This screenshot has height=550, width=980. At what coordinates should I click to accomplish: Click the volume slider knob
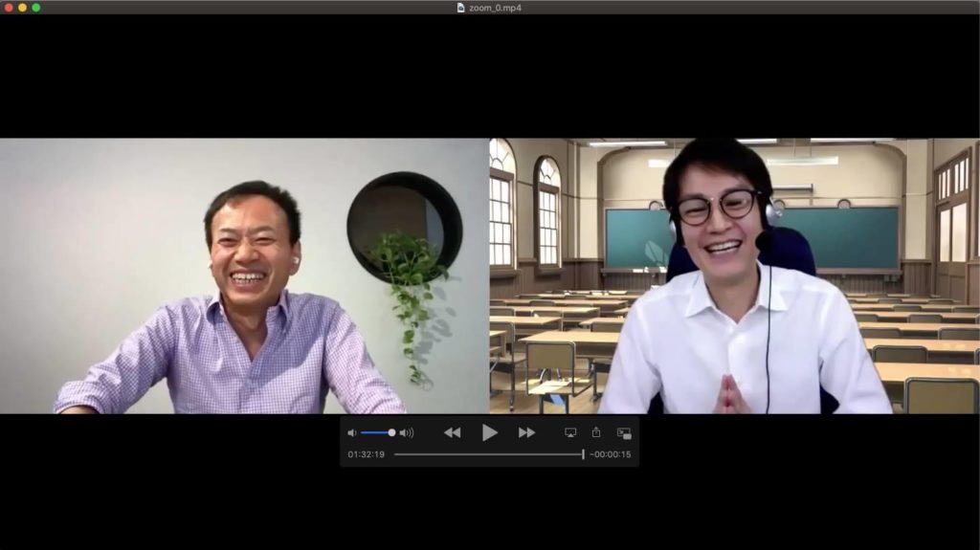pyautogui.click(x=391, y=432)
